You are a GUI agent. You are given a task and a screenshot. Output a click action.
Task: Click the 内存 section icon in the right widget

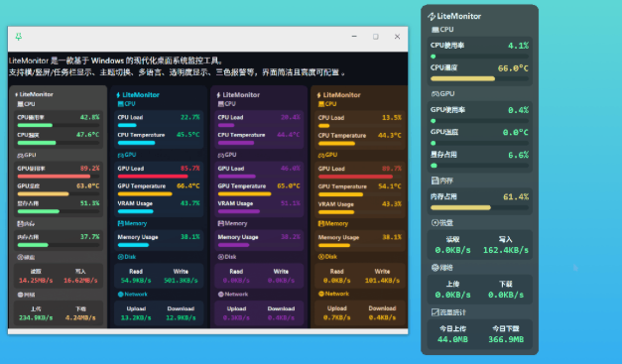point(435,181)
